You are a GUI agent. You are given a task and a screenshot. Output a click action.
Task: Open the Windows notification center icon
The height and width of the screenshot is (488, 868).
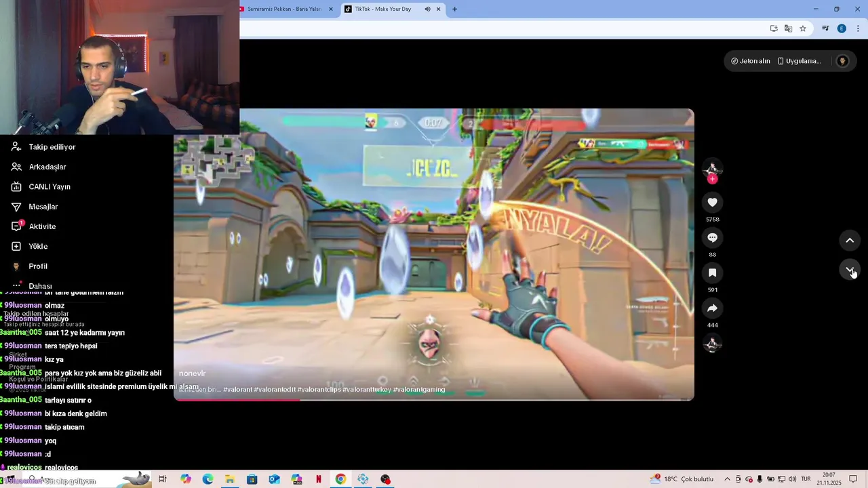click(853, 479)
